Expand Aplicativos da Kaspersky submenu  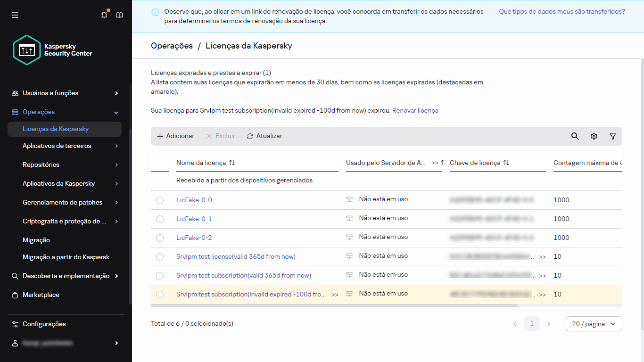tap(116, 184)
